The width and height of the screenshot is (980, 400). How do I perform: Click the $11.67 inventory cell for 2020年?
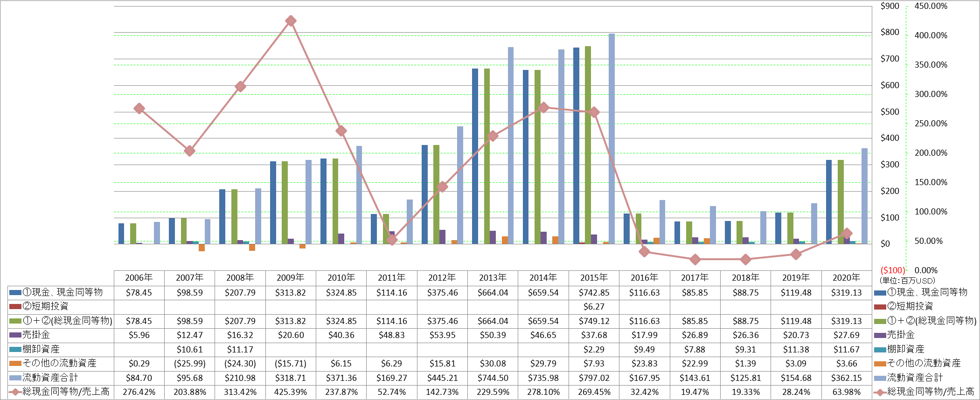(x=847, y=350)
